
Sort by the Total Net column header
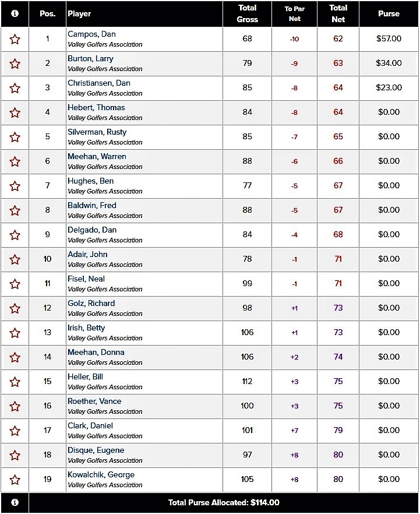[x=338, y=13]
